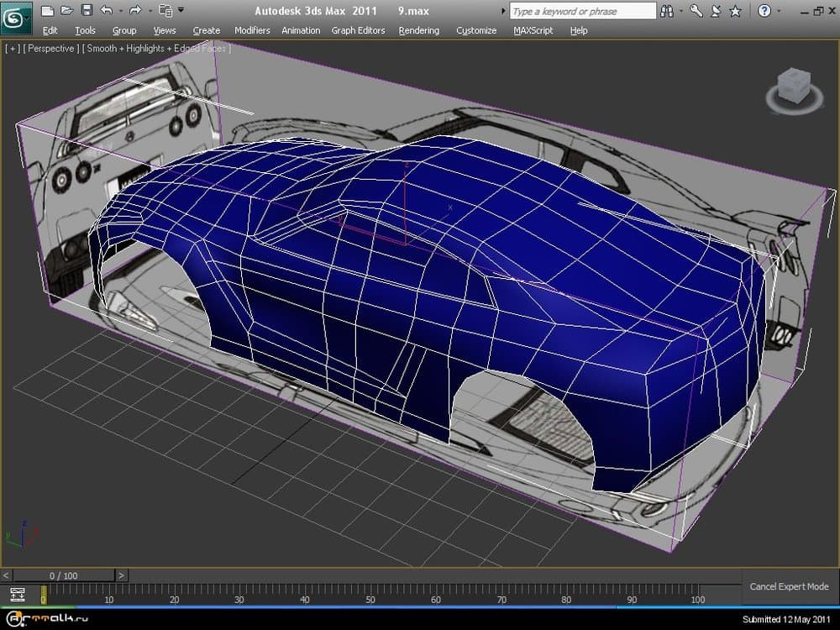Click the New Scene icon
Viewport: 840px width, 630px height.
(48, 11)
